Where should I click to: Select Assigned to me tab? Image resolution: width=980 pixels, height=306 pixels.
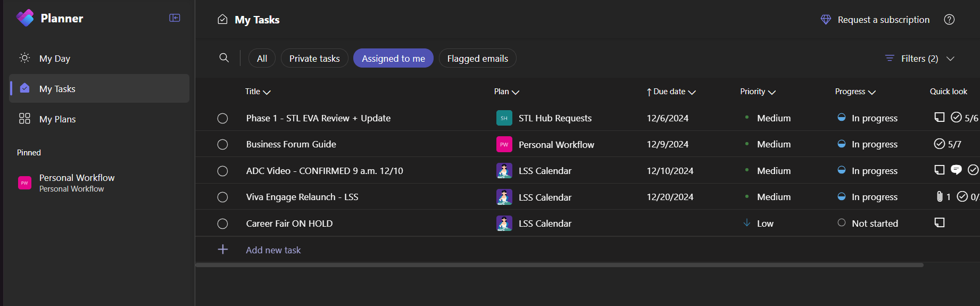pyautogui.click(x=393, y=58)
